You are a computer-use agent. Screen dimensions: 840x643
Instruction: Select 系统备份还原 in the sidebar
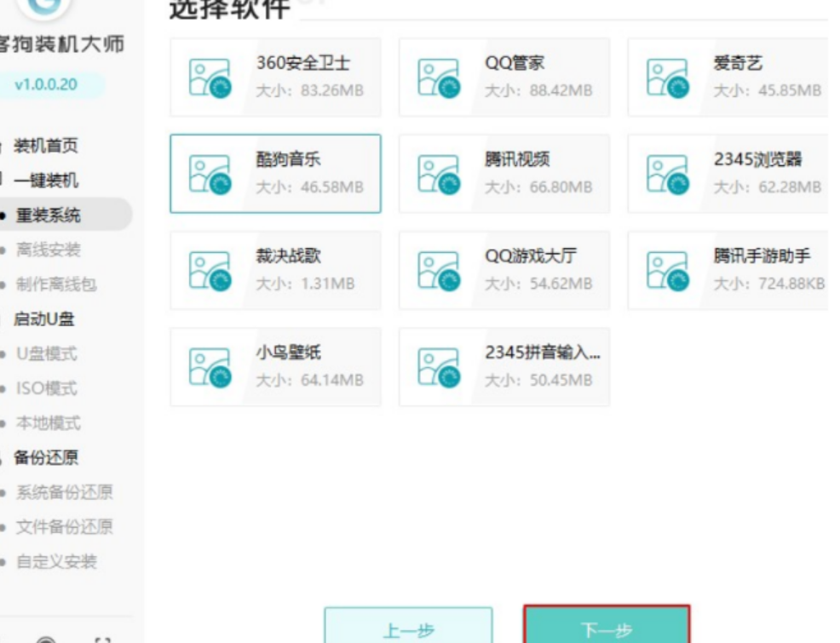tap(64, 492)
